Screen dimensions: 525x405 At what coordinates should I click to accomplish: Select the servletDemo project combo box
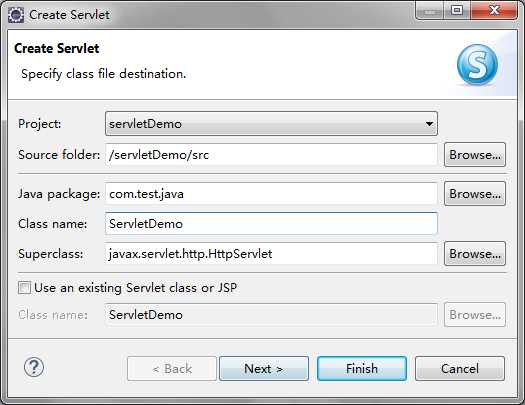click(x=271, y=124)
